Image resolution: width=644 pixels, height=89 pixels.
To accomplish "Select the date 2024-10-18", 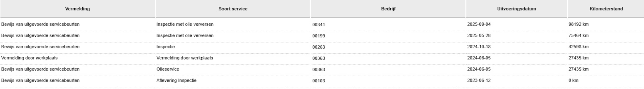I will click(479, 47).
